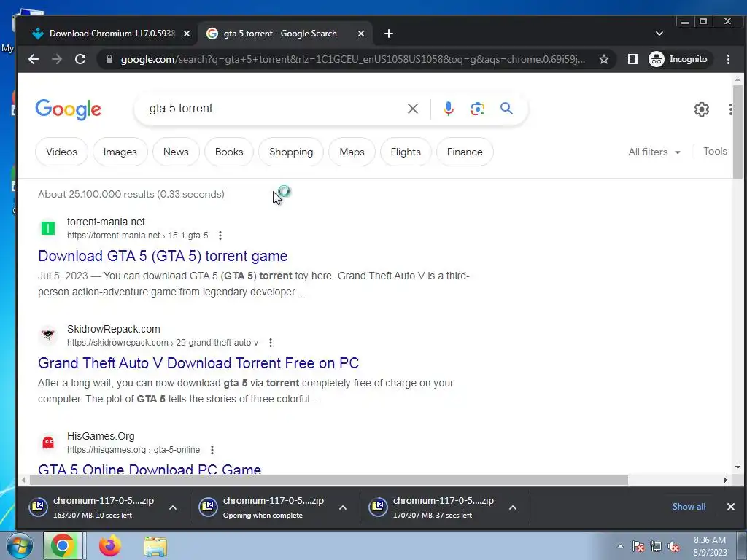This screenshot has height=560, width=747.
Task: Bookmark this page with the star
Action: click(604, 59)
